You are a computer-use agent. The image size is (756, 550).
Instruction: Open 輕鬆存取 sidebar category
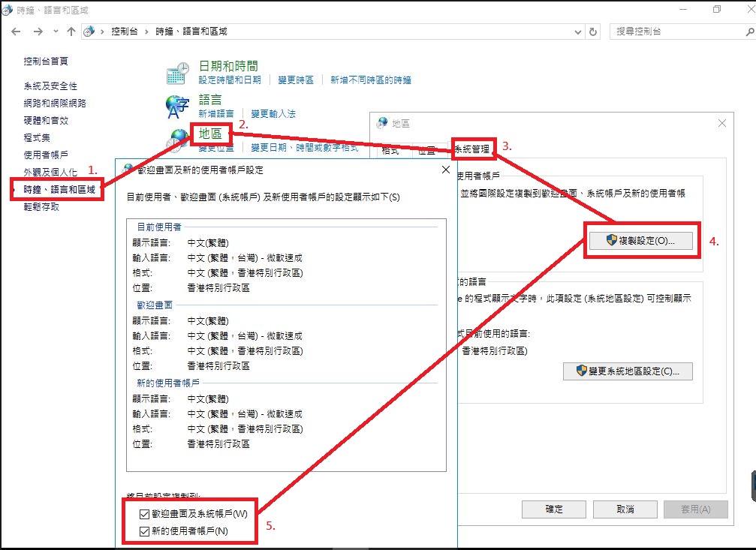pyautogui.click(x=41, y=207)
